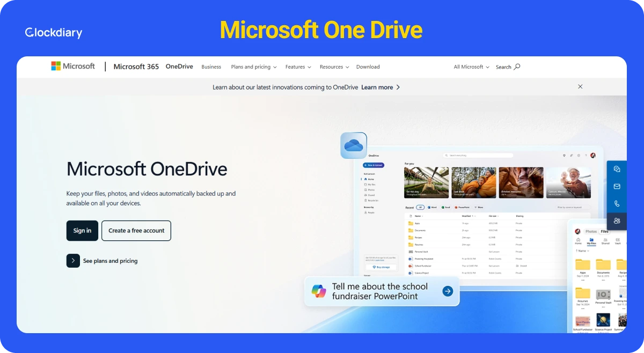This screenshot has height=353, width=644.
Task: Click the Search magnifier icon
Action: (x=517, y=67)
